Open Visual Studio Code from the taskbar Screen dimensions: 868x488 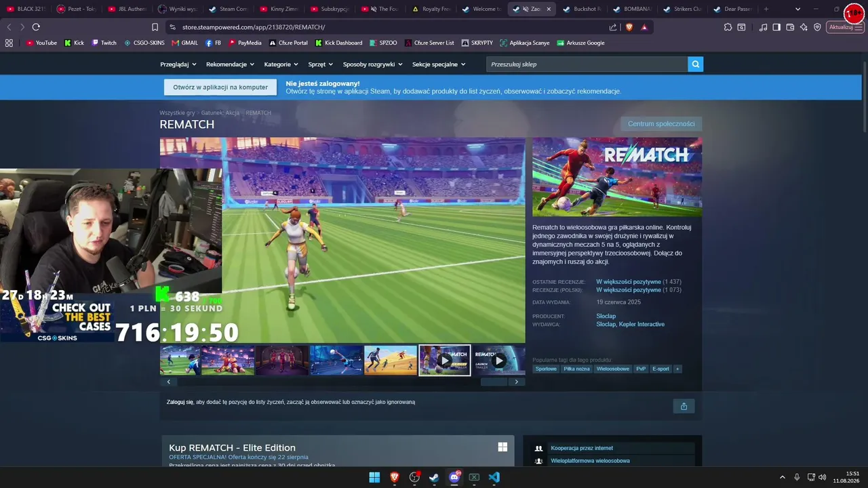click(x=494, y=477)
